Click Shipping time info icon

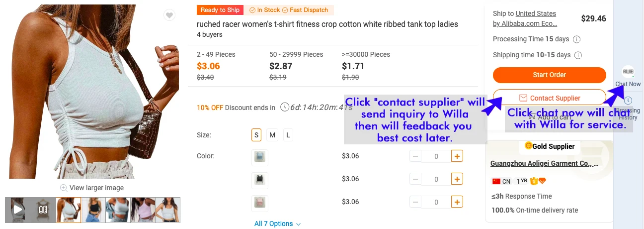point(578,55)
